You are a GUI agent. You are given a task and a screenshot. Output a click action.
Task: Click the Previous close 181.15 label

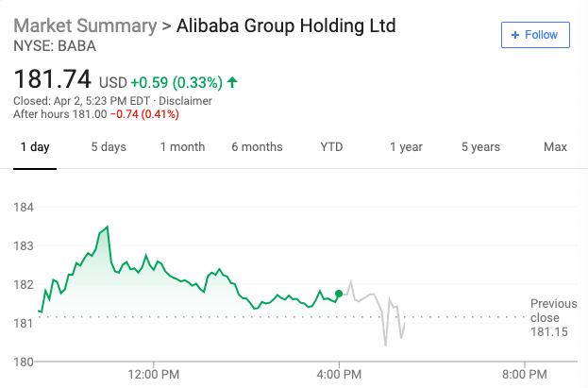coord(553,318)
